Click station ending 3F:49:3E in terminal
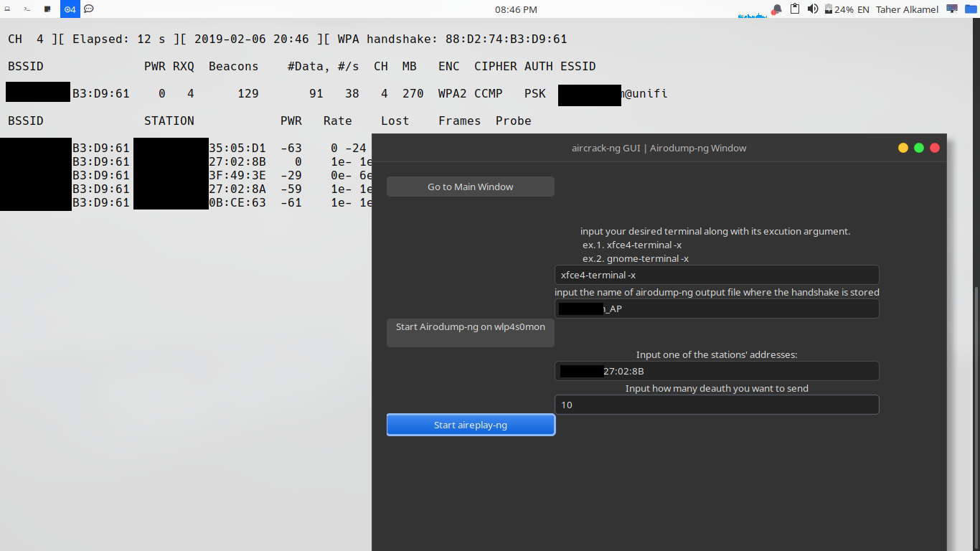 pos(237,175)
